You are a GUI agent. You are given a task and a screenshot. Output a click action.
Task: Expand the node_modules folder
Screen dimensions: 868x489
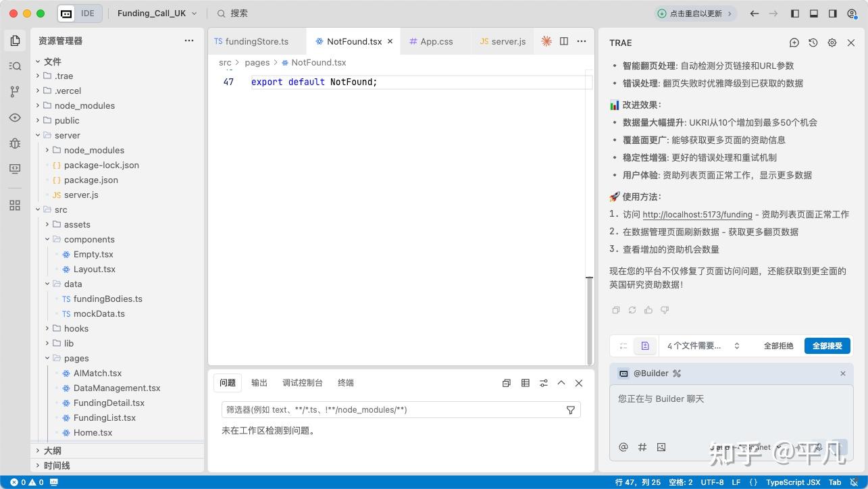[x=84, y=105]
